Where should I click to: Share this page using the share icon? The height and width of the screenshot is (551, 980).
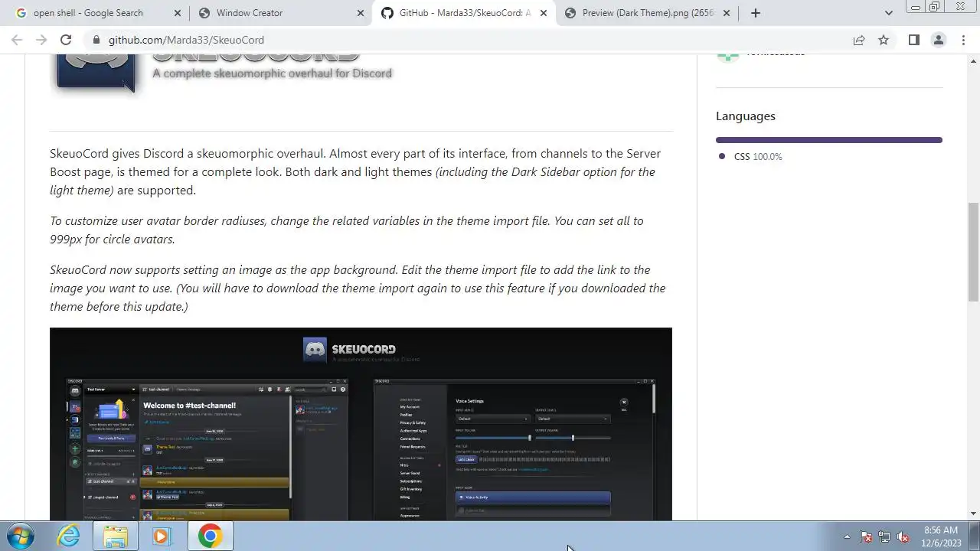click(x=859, y=40)
